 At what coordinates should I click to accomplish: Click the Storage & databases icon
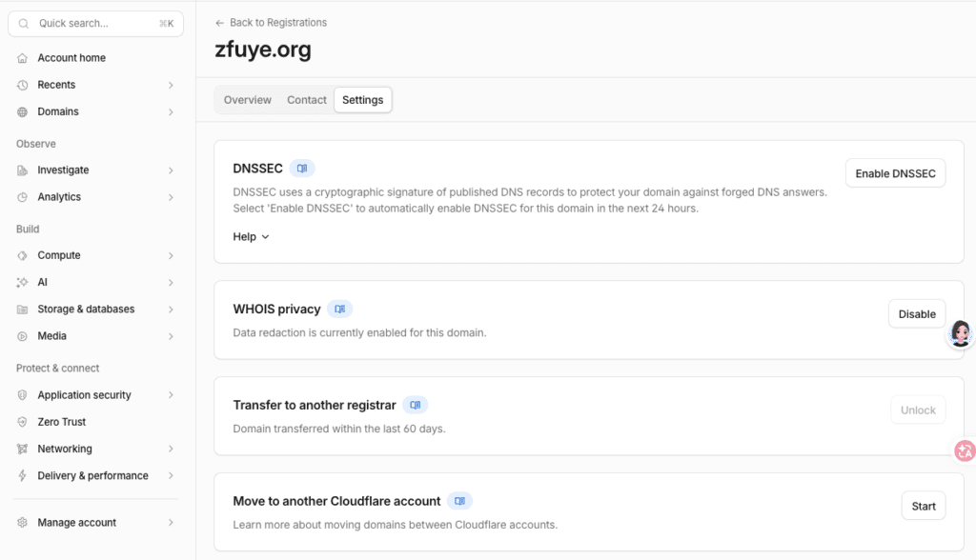tap(23, 310)
